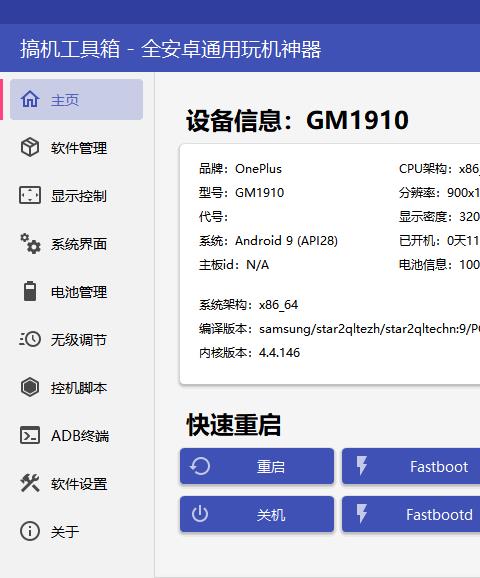Screen dimensions: 480x578
Task: Click the 内核版本：4.4.146 text
Action: point(250,353)
